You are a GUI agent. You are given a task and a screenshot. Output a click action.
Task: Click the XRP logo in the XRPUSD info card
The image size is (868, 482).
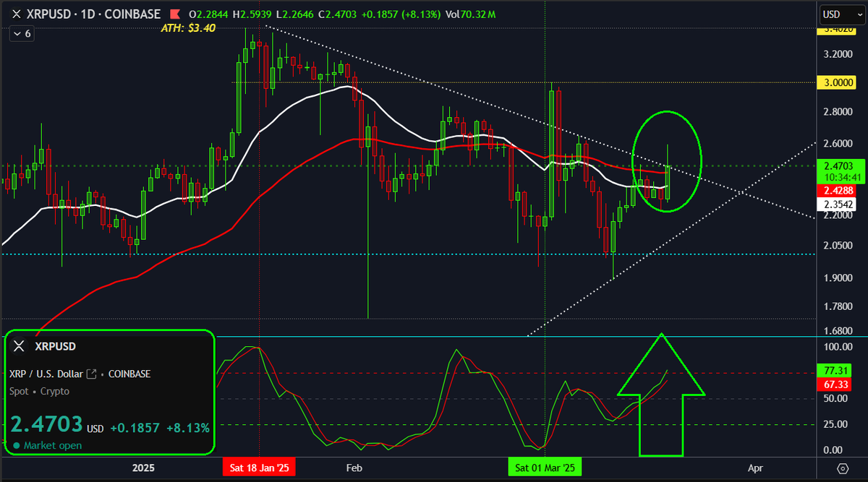[x=19, y=346]
